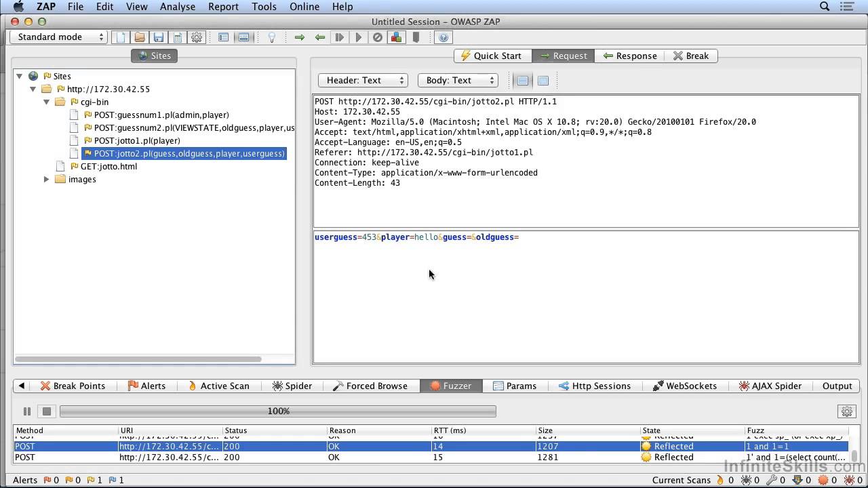
Task: Open the Output tab
Action: coord(837,386)
